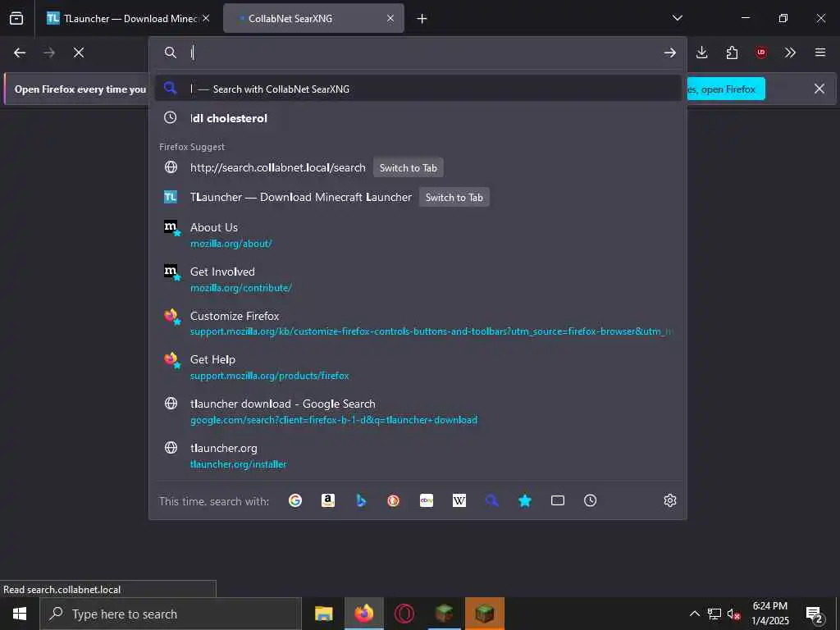Open tlauncher.org installer suggestion
This screenshot has height=630, width=840.
click(418, 455)
